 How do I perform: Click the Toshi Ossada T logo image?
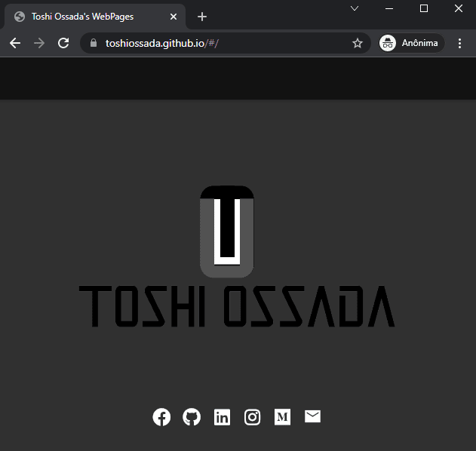227,232
